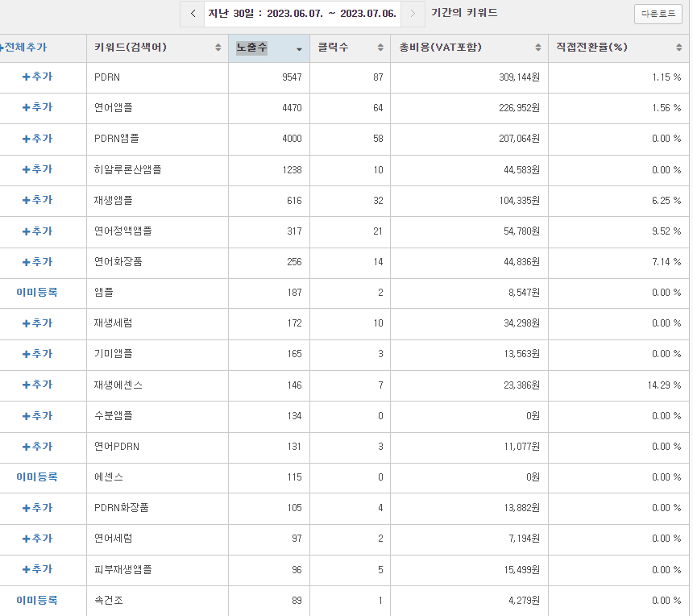The height and width of the screenshot is (616, 693).
Task: Select keyword cell 피부재생앰플
Action: click(x=157, y=570)
